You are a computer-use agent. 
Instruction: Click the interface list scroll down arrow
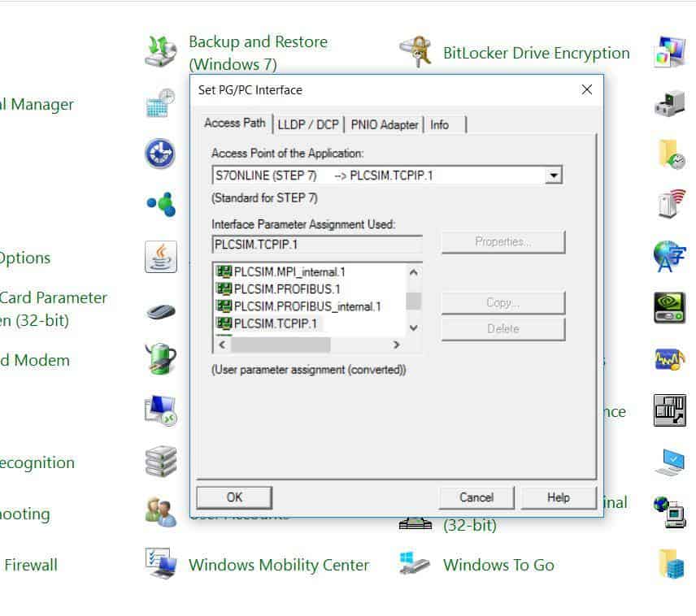[413, 328]
